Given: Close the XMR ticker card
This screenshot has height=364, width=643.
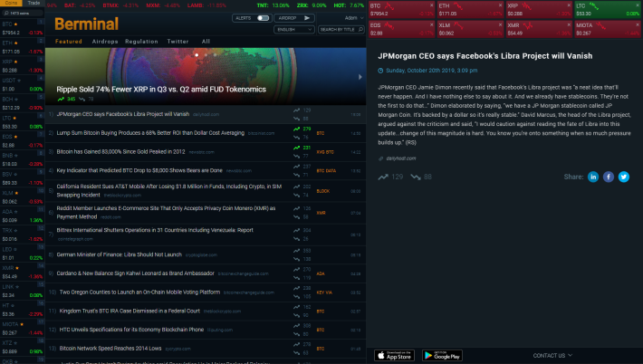Looking at the screenshot, I should coord(569,25).
